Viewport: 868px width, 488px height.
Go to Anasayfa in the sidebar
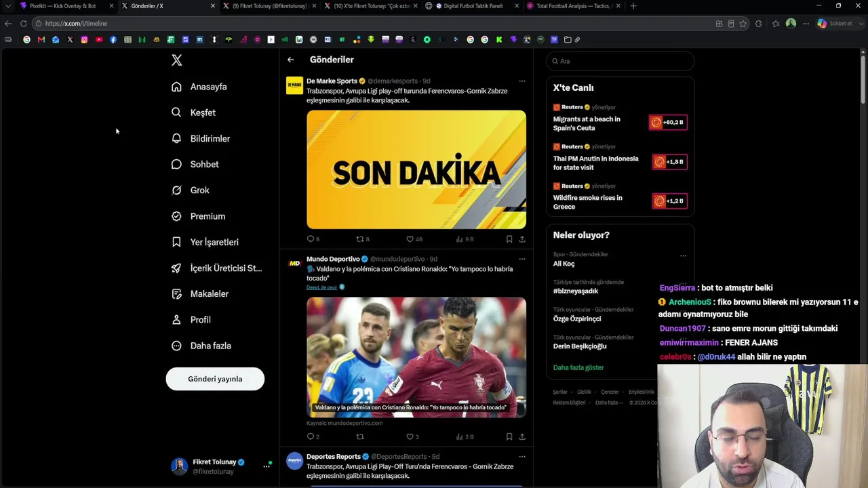coord(199,87)
